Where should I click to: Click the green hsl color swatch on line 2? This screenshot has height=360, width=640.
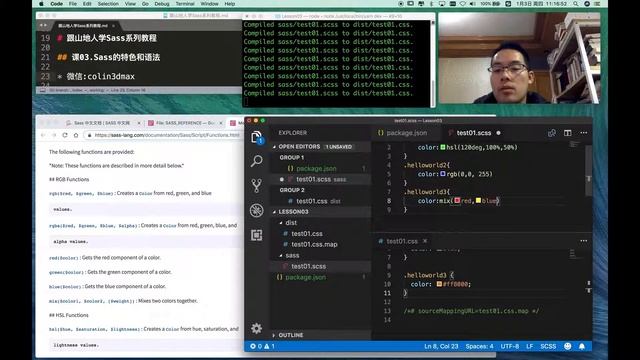443,147
